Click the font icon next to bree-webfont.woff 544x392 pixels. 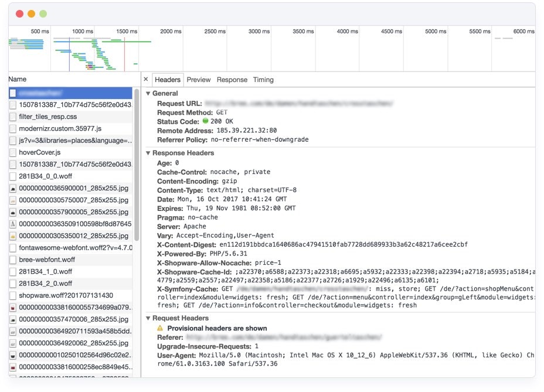(x=13, y=258)
